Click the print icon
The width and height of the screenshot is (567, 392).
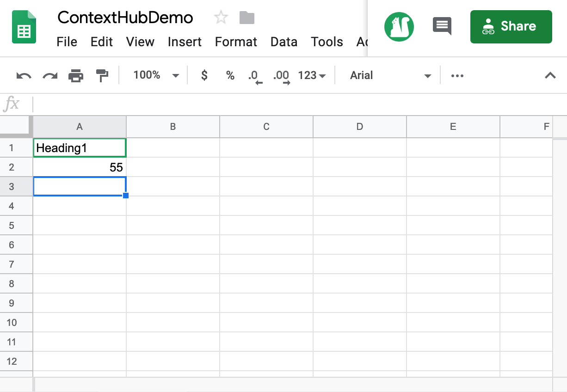76,75
